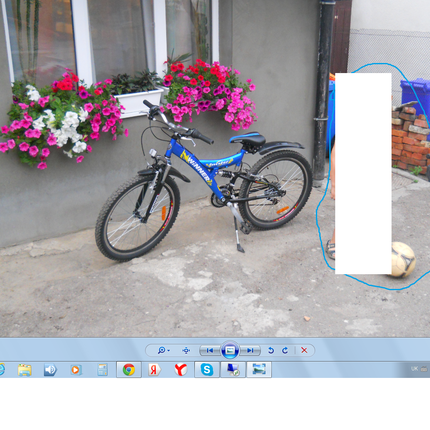Open the calculator-style taskbar app
Image resolution: width=430 pixels, height=430 pixels.
coord(102,370)
